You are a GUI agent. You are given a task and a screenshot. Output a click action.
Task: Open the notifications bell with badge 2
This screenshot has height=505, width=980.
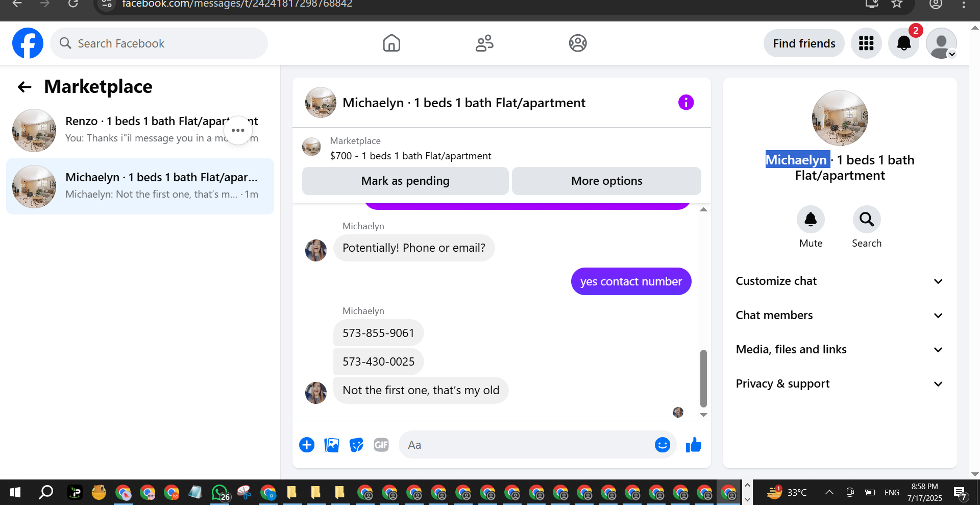click(904, 43)
